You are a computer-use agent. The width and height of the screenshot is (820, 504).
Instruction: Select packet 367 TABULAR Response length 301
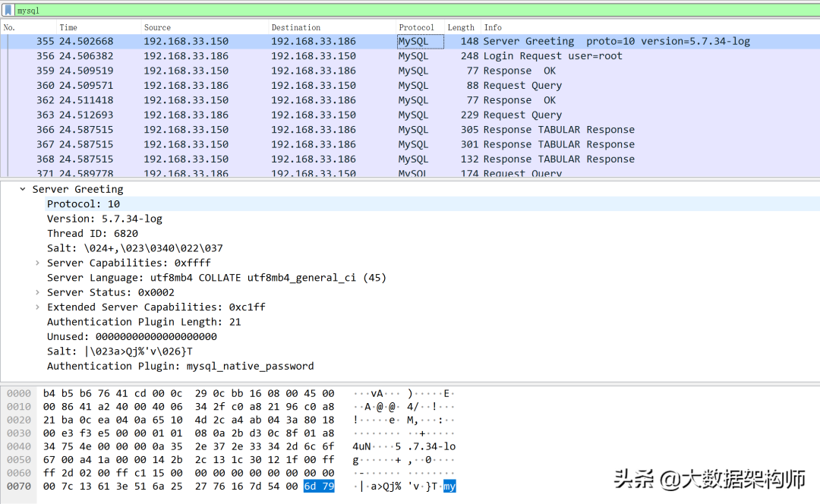410,143
